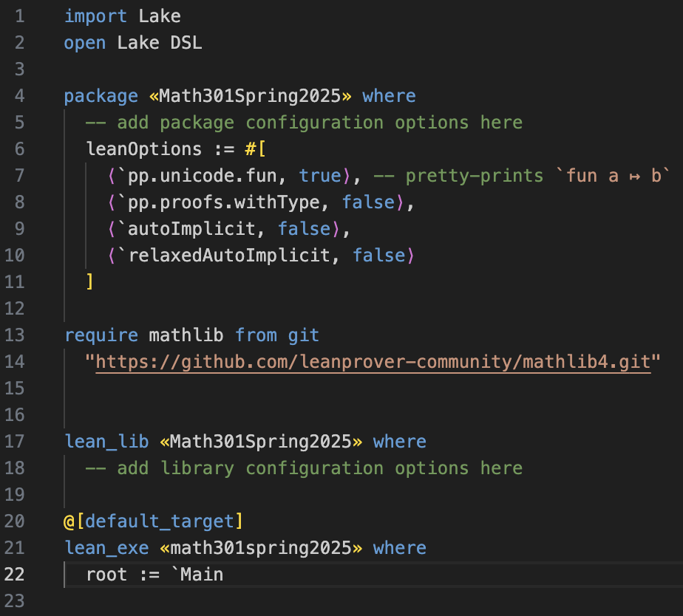Click 'false' after pp.proofs.withType
Image resolution: width=683 pixels, height=616 pixels.
click(x=369, y=202)
